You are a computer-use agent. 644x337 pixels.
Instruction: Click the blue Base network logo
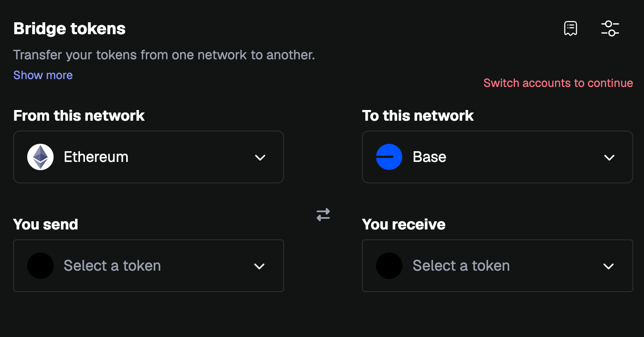click(x=389, y=157)
